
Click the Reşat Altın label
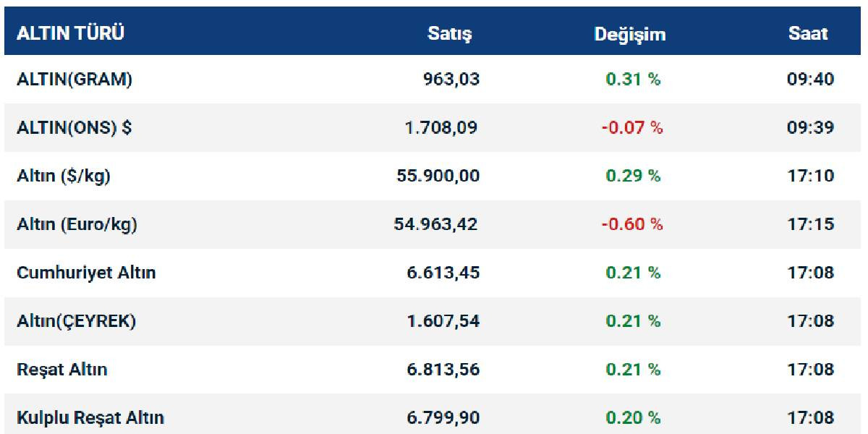(62, 370)
